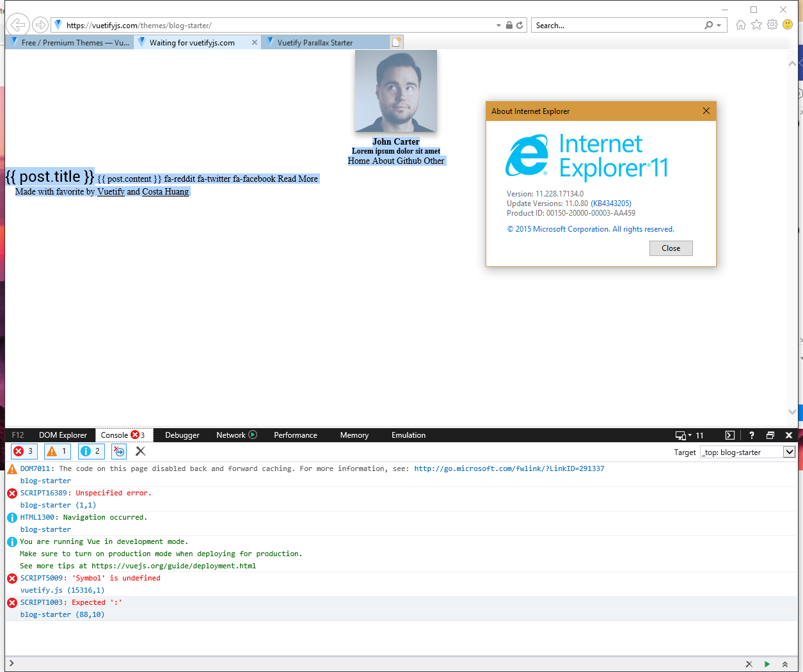Click the John Carter profile photo
Viewport: 803px width, 672px height.
click(x=396, y=91)
